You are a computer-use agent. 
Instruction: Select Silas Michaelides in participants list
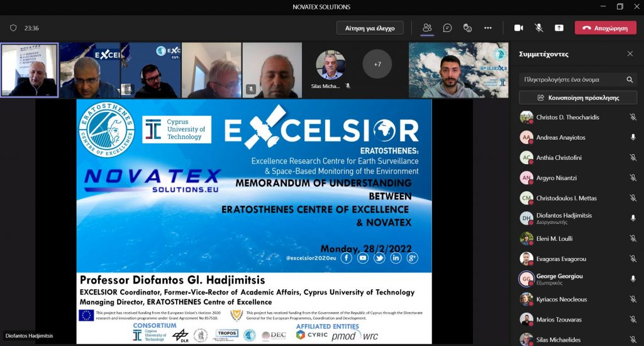coord(578,340)
